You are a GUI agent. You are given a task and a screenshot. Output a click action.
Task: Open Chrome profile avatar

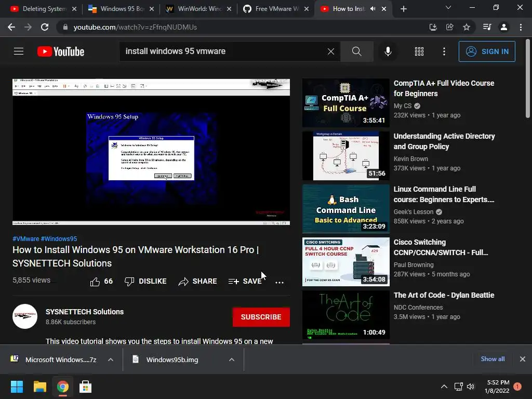point(504,27)
